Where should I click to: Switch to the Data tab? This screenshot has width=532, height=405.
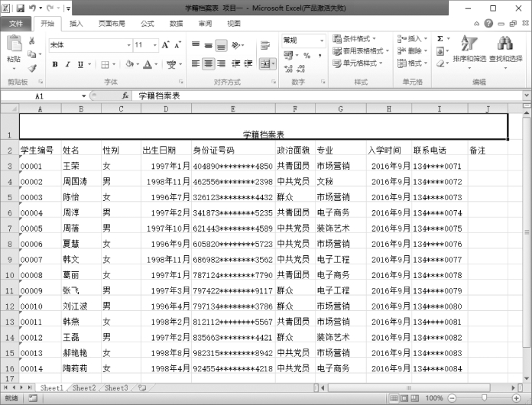[176, 24]
